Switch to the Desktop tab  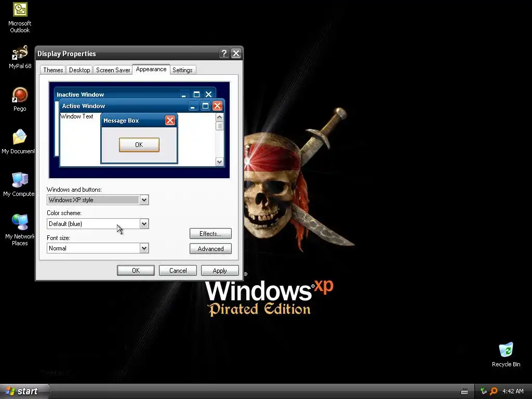(79, 70)
